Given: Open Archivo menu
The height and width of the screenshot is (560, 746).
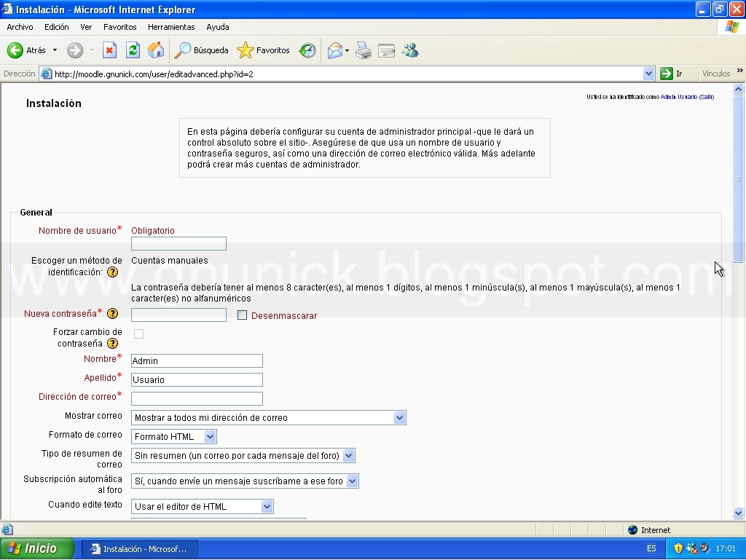Looking at the screenshot, I should pyautogui.click(x=20, y=27).
